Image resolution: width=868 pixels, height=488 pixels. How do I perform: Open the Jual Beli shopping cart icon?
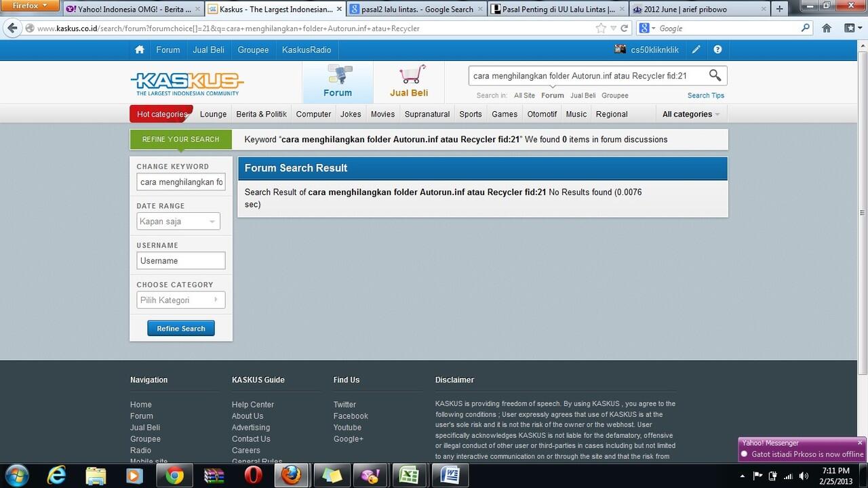[x=409, y=73]
